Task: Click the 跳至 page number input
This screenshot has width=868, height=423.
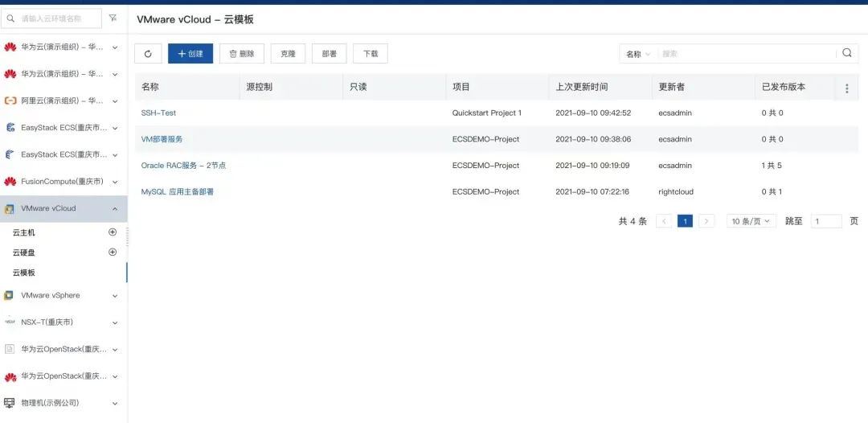Action: coord(826,221)
